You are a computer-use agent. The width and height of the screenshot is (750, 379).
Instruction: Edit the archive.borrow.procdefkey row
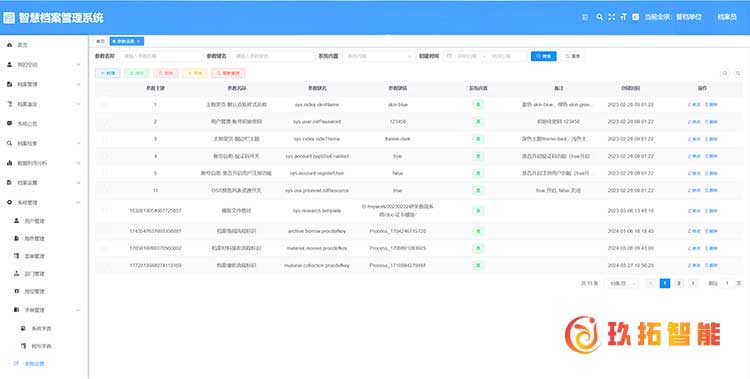[x=694, y=231]
